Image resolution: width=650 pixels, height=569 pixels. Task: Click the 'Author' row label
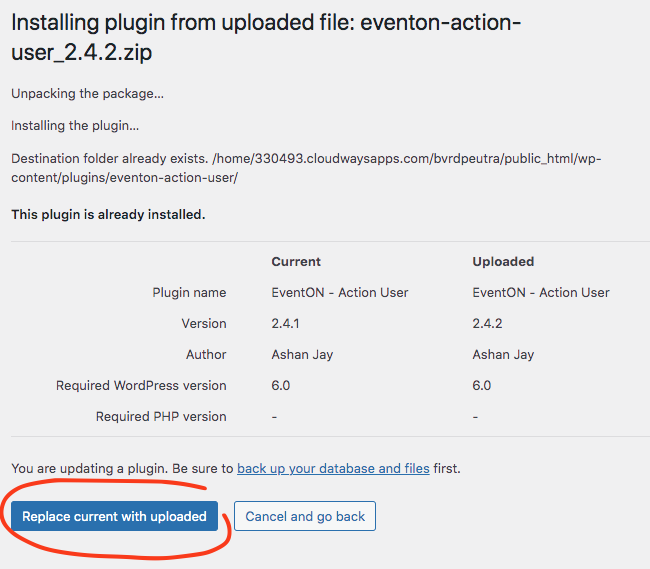206,354
